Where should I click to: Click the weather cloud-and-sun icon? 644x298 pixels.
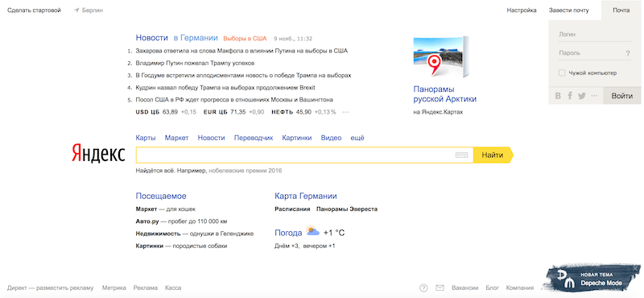[x=313, y=230]
